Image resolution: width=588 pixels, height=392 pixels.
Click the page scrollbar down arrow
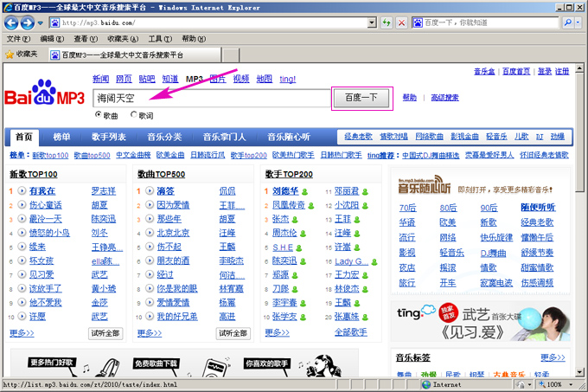coord(579,372)
